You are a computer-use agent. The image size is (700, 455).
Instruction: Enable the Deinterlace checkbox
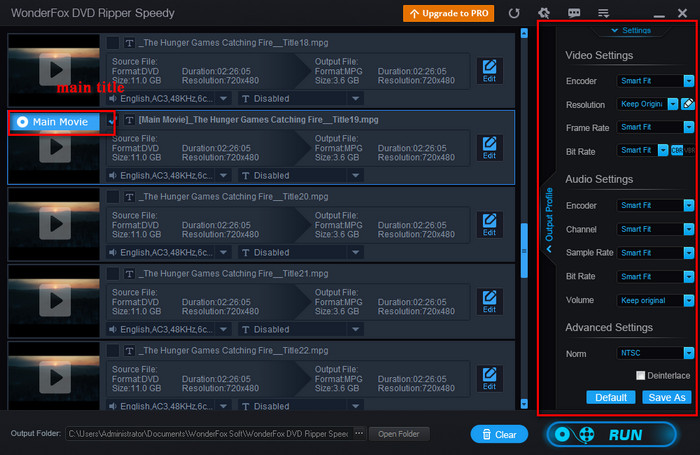click(x=640, y=376)
